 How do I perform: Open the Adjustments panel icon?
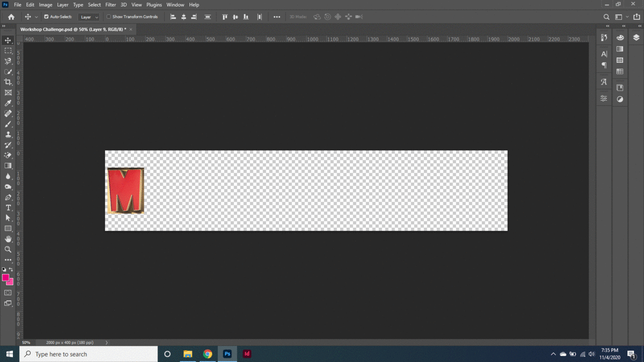coord(620,99)
